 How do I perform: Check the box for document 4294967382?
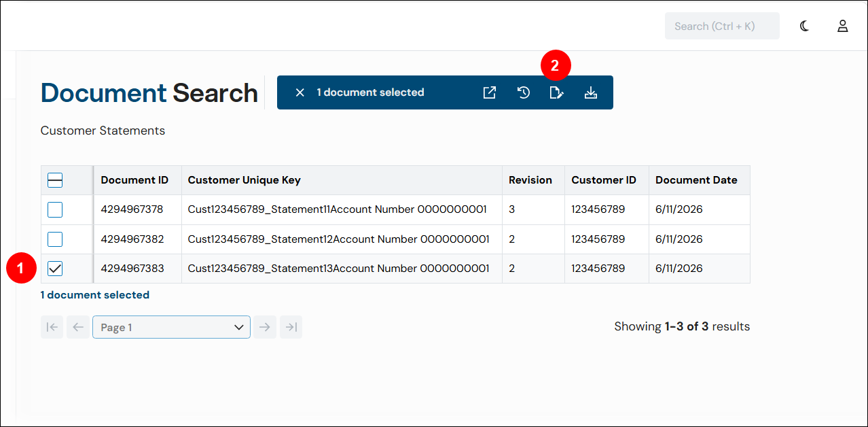coord(55,239)
